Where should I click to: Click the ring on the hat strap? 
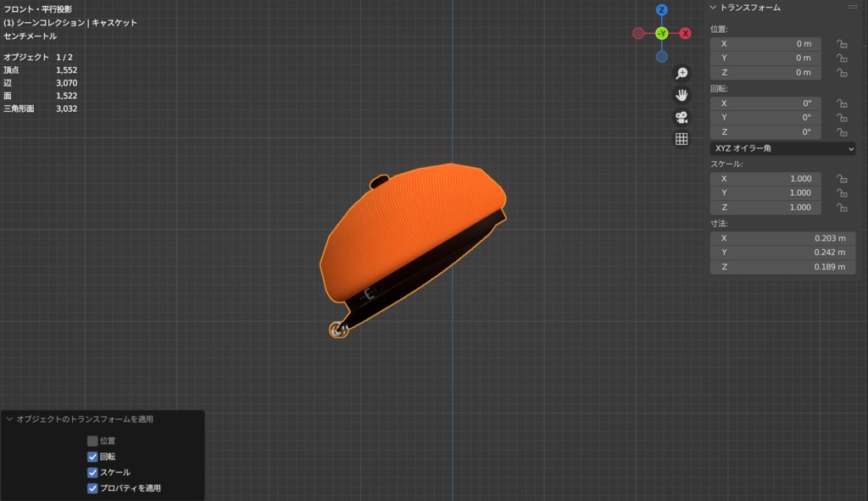338,330
